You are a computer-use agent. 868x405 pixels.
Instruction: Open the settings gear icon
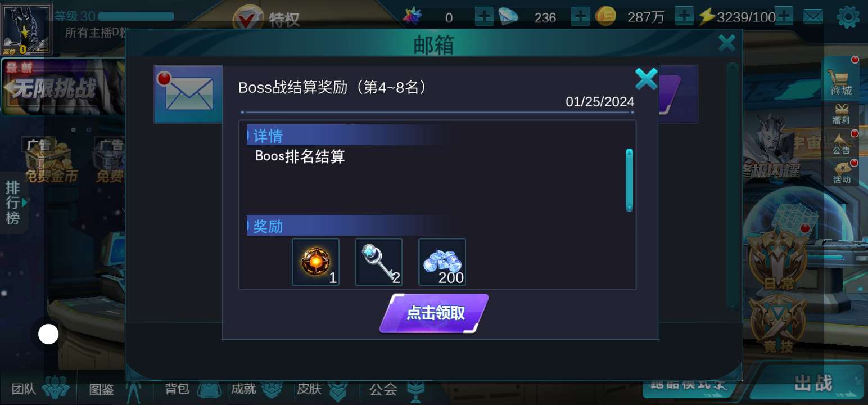(848, 17)
